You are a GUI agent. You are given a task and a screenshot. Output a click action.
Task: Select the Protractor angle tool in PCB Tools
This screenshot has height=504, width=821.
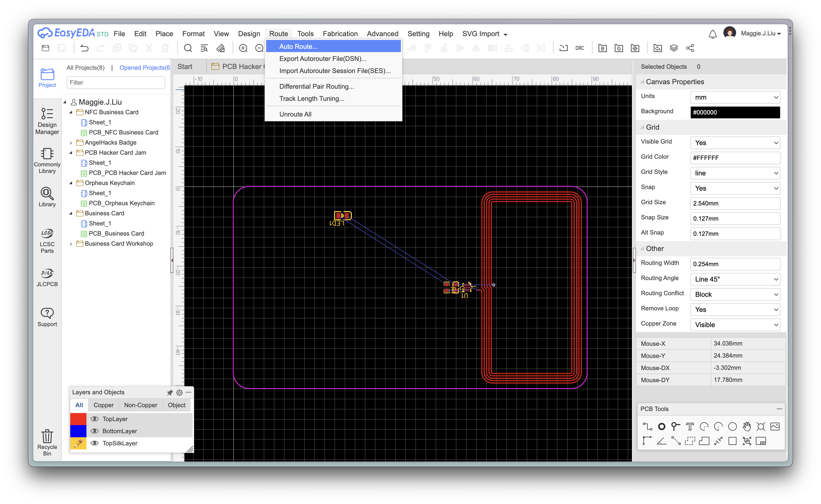[662, 441]
